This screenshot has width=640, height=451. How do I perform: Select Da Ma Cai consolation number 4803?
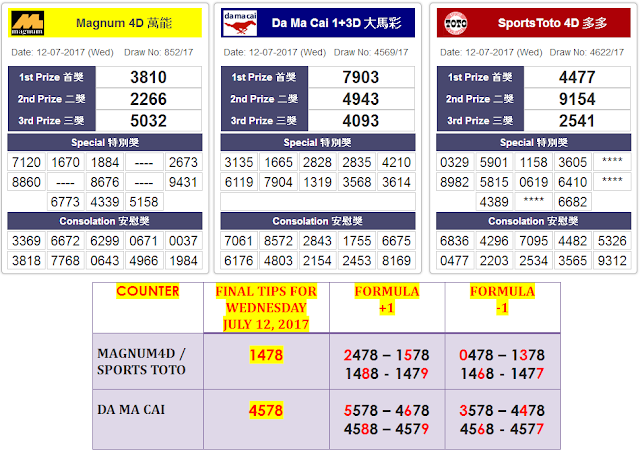click(x=278, y=260)
